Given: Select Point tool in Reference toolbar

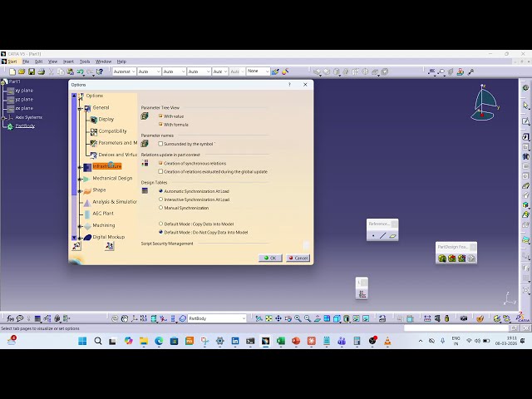Looking at the screenshot, I should [373, 235].
